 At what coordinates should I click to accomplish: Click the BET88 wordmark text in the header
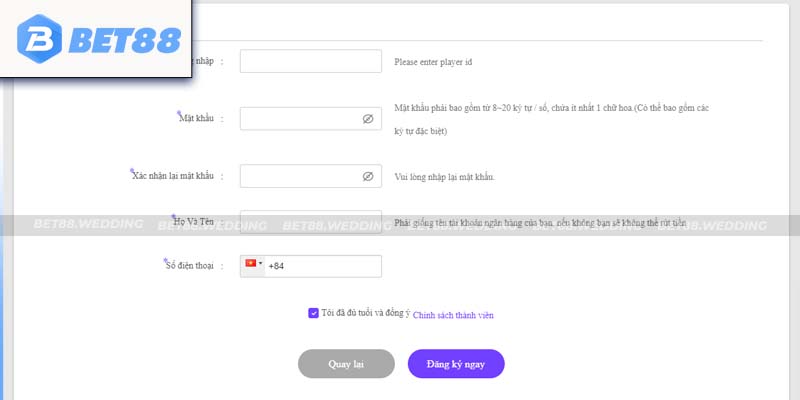pos(125,41)
